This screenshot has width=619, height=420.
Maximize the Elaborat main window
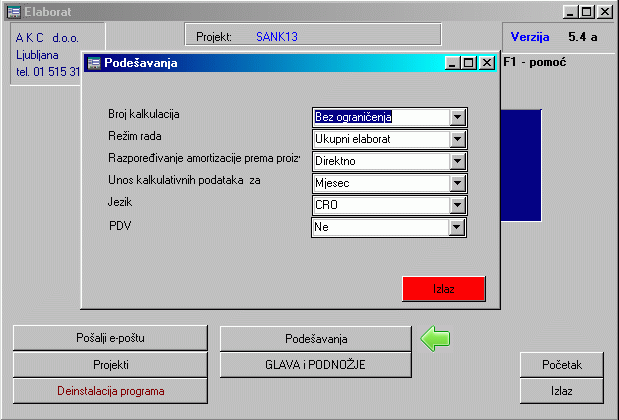point(587,12)
